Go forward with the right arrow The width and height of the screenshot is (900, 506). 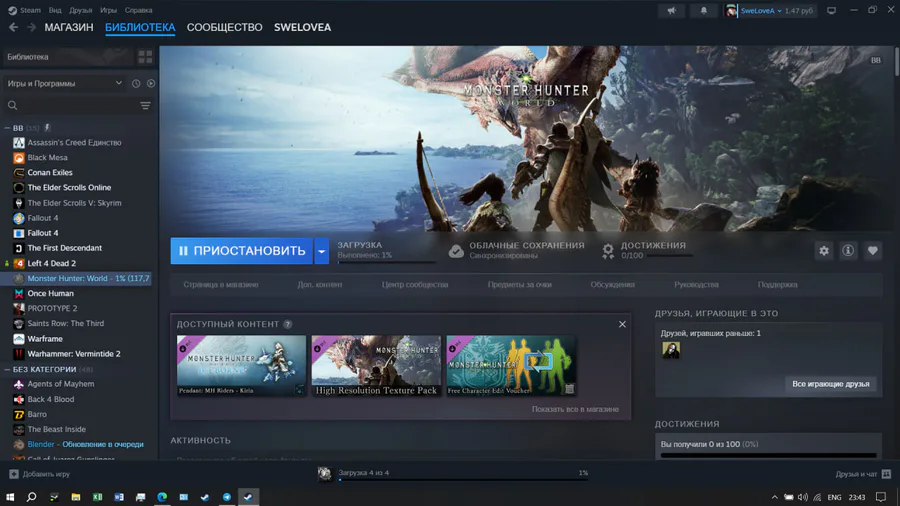(31, 27)
